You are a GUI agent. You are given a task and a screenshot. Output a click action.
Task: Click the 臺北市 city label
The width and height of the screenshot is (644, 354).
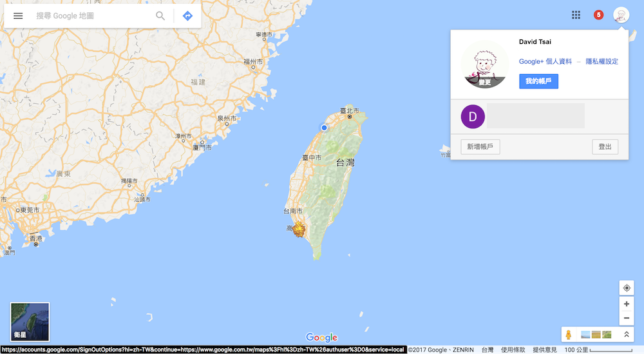[350, 111]
